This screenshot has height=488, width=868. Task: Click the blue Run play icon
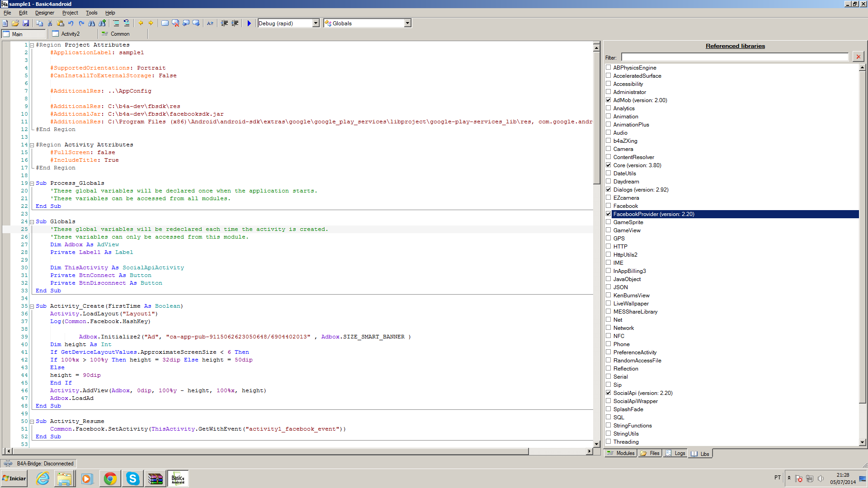tap(249, 23)
